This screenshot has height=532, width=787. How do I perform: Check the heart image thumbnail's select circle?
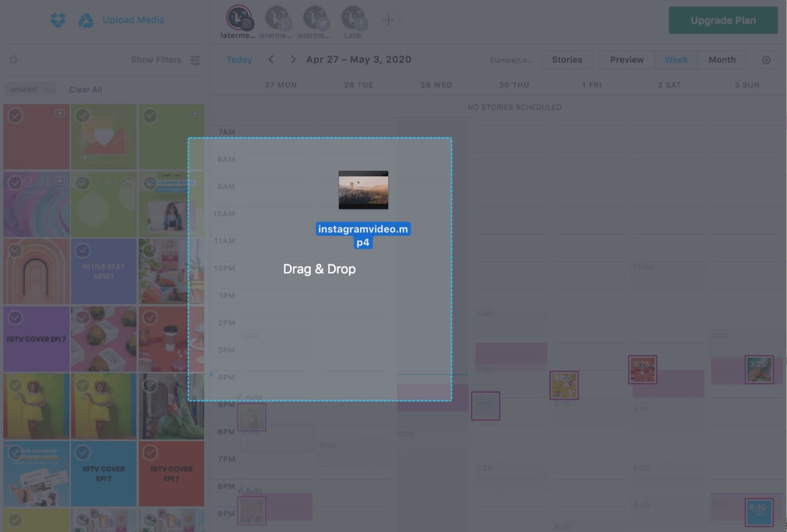click(83, 116)
